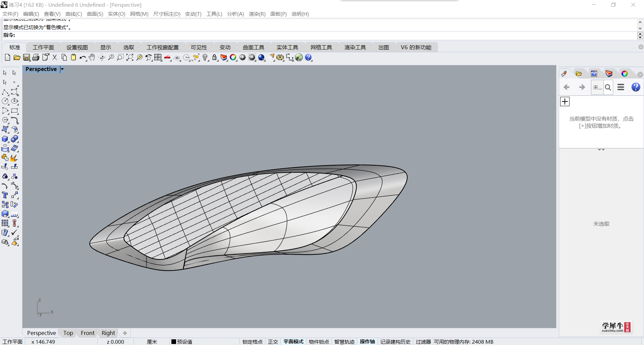Viewport: 644px width, 345px height.
Task: Open the 曲面(S) menu
Action: tap(95, 14)
